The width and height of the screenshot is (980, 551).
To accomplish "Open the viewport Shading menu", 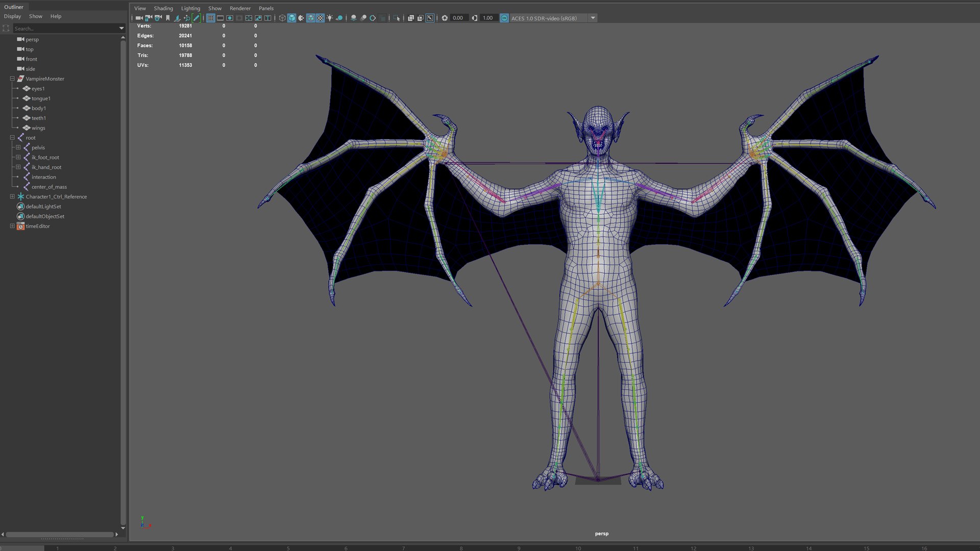I will (163, 8).
